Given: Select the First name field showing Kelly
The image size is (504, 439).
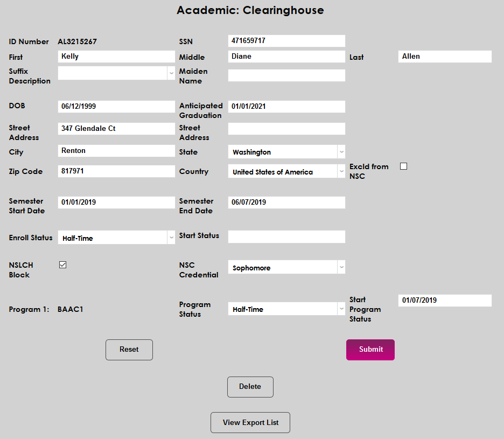Looking at the screenshot, I should click(116, 56).
